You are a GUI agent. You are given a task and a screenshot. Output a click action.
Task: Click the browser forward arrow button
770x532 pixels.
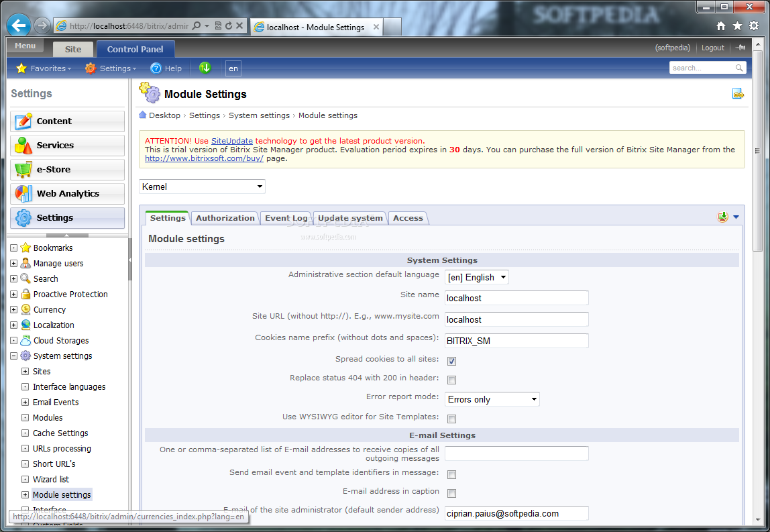click(x=43, y=25)
